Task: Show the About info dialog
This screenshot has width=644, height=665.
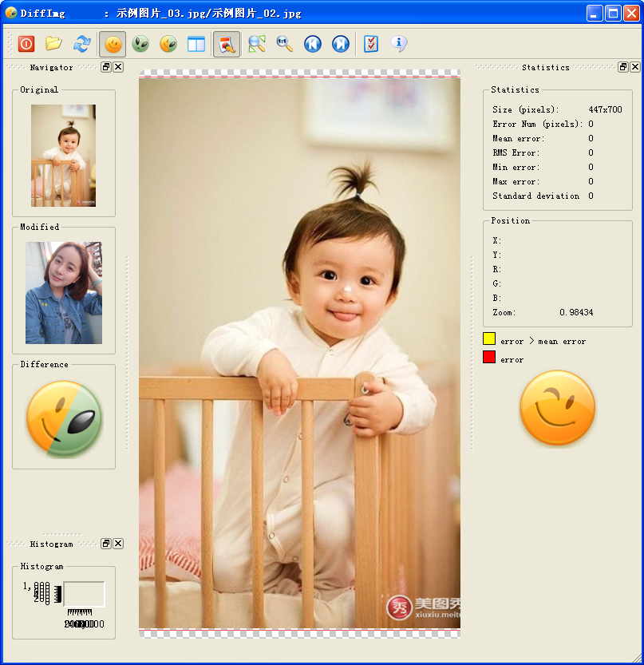Action: (398, 44)
